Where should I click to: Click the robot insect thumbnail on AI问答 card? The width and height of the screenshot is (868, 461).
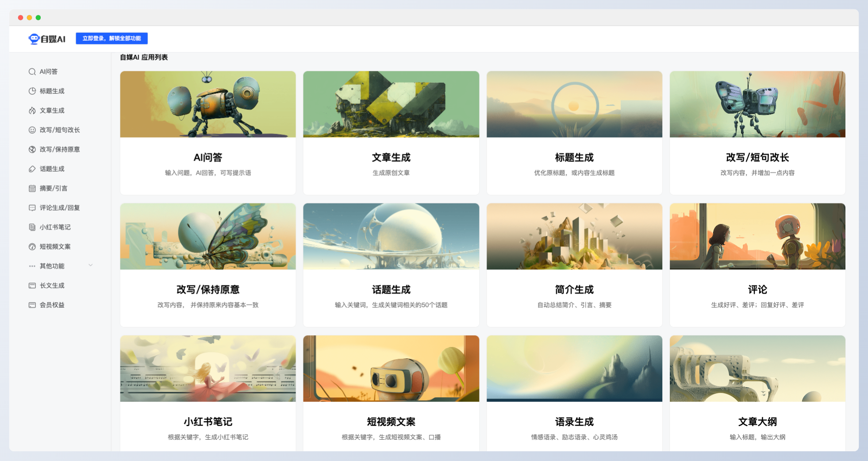[207, 104]
